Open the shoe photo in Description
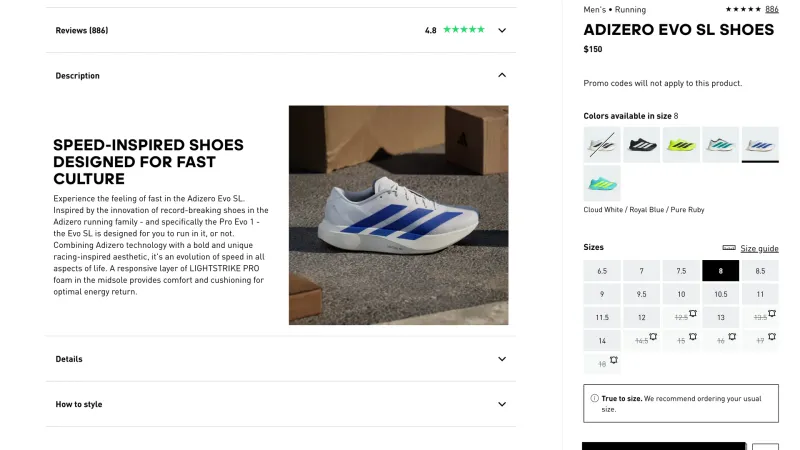Viewport: 800px width, 450px height. point(398,215)
